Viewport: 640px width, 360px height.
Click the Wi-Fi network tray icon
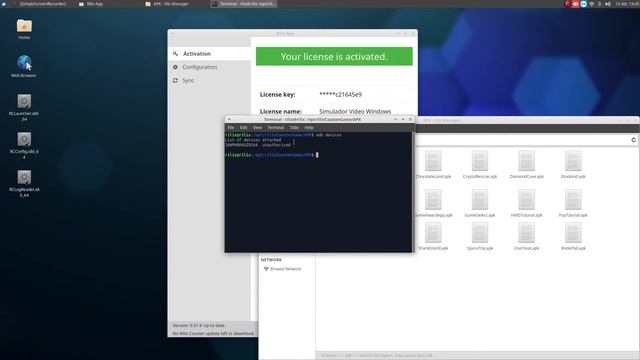[591, 4]
